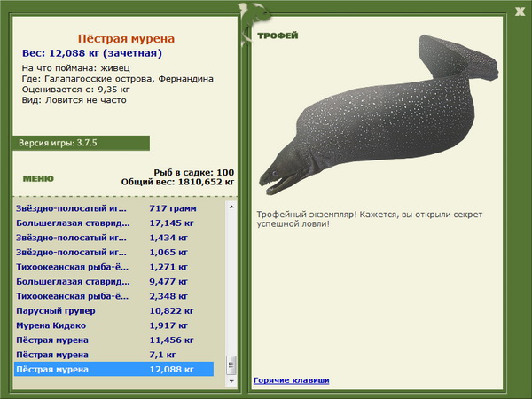The image size is (532, 399).
Task: Click the fish list scrollbar thumb
Action: click(x=231, y=364)
